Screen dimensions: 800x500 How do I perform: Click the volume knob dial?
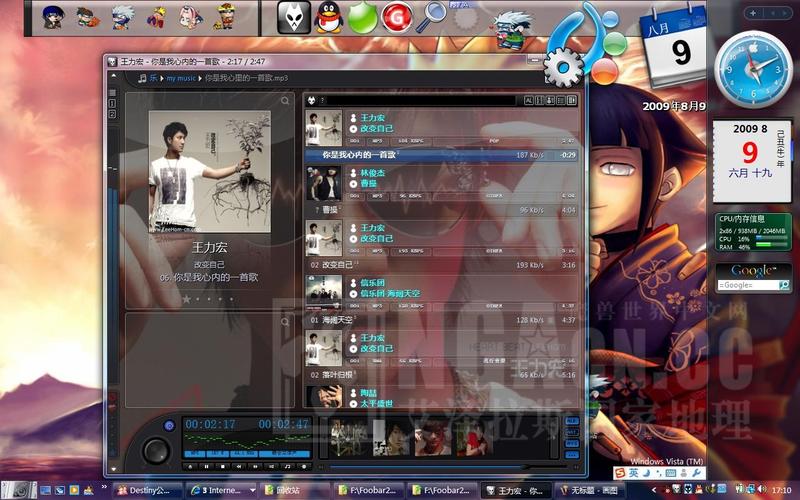156,450
